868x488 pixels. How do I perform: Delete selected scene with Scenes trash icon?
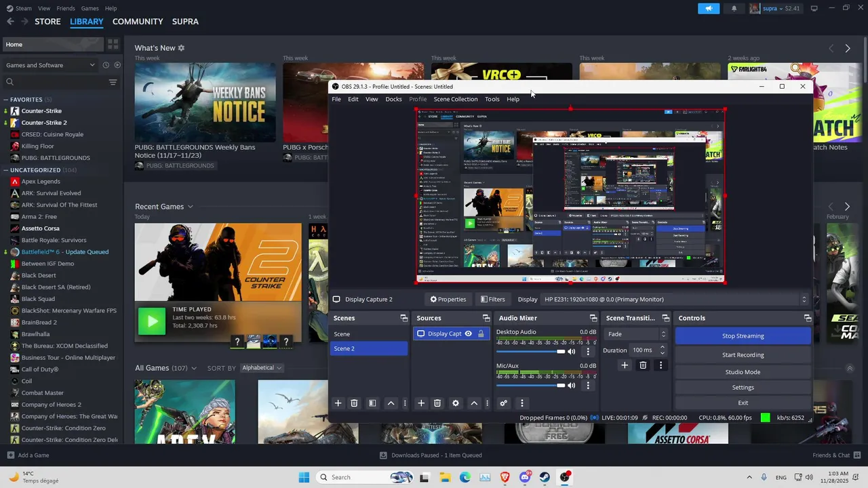354,403
